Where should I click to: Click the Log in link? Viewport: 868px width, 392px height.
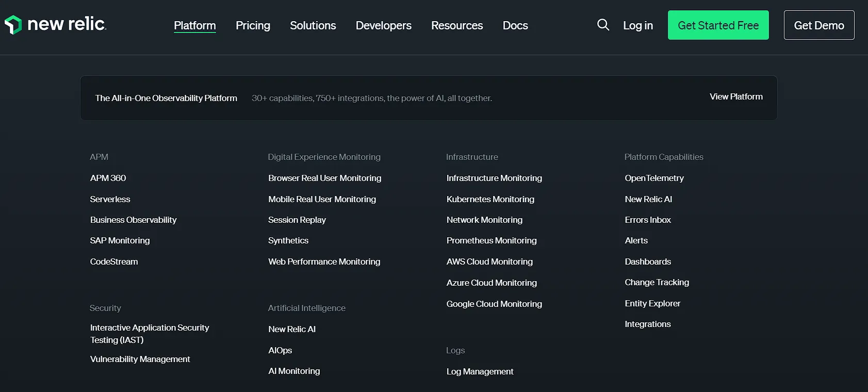click(x=638, y=25)
